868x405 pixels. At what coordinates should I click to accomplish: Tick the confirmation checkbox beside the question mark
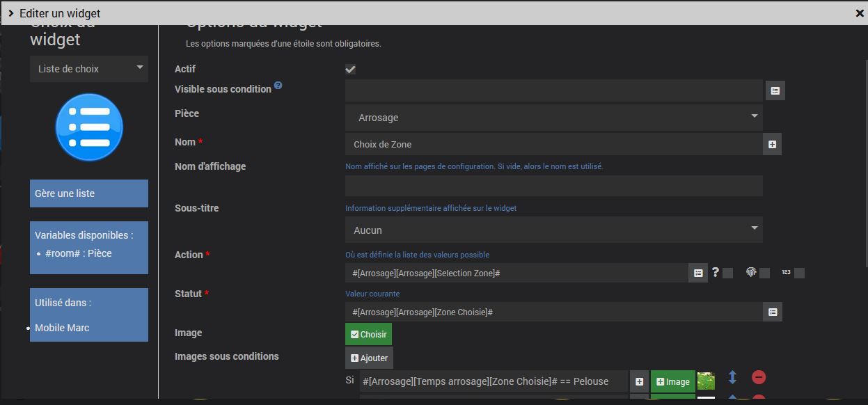pyautogui.click(x=727, y=273)
